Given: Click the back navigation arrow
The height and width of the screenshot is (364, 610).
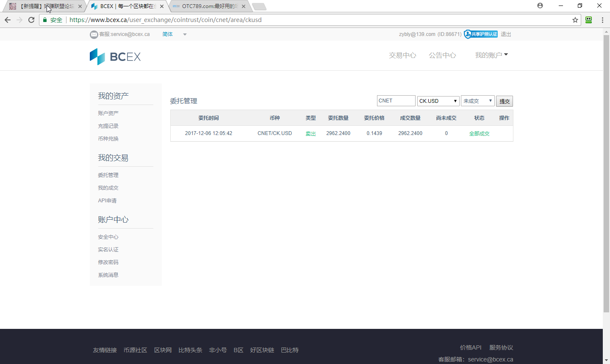Looking at the screenshot, I should 8,20.
